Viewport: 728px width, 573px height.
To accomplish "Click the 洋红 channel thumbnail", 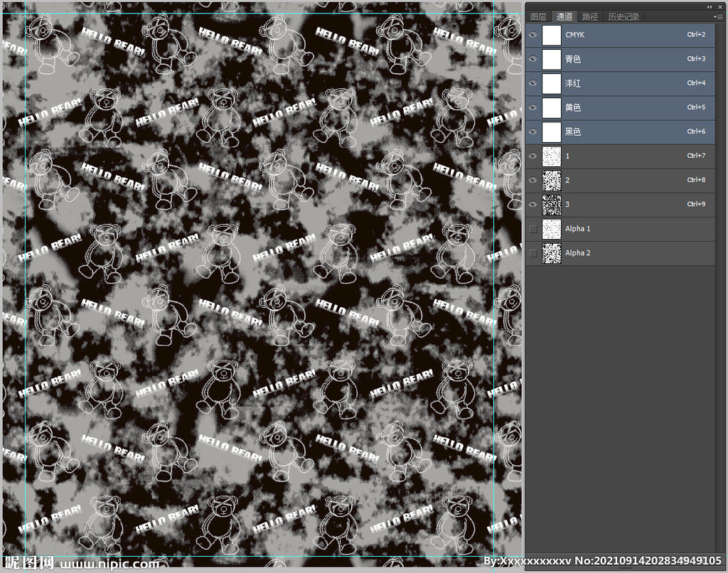I will click(x=552, y=83).
